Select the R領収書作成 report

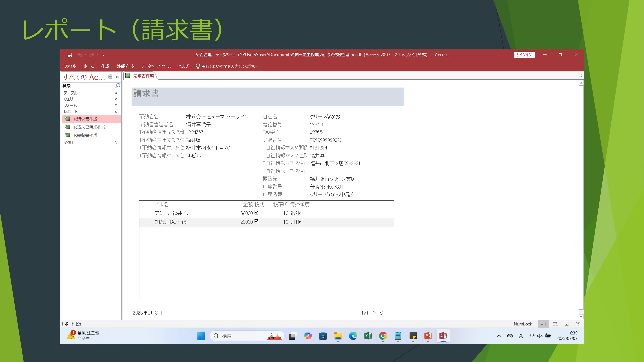[x=91, y=135]
